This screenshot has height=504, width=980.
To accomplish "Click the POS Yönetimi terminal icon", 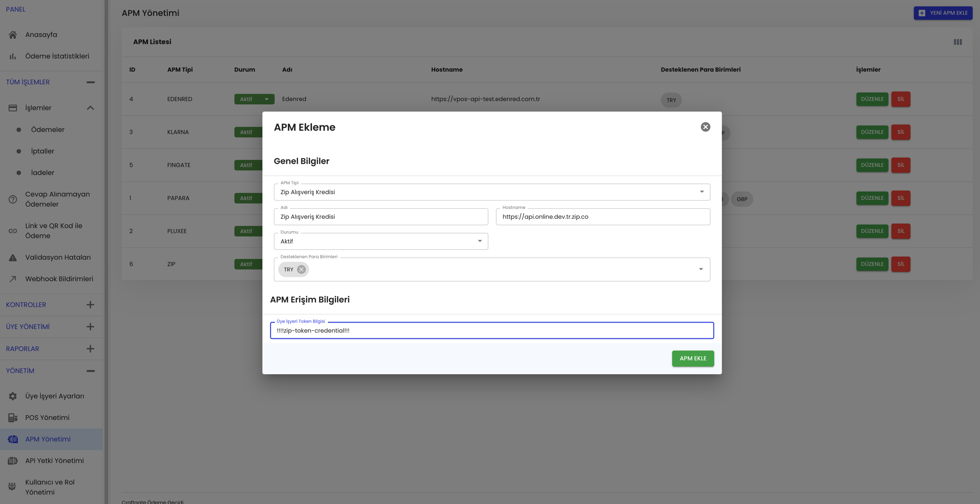I will 13,418.
